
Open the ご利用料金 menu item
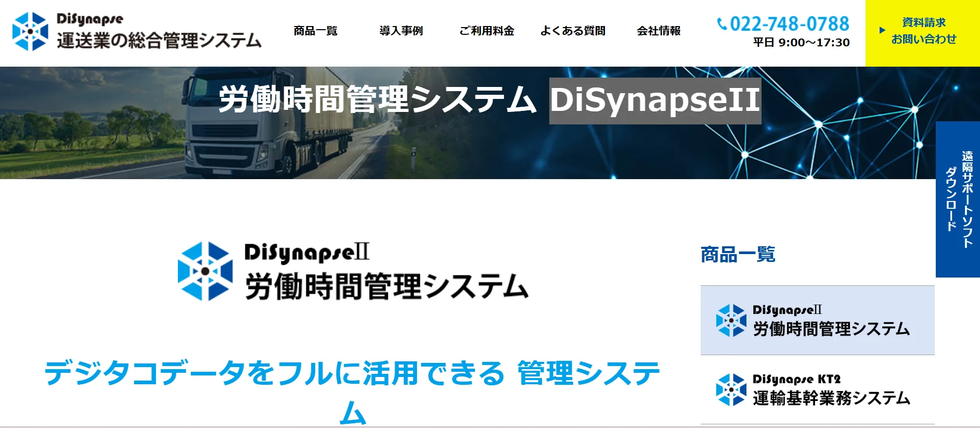tap(487, 31)
